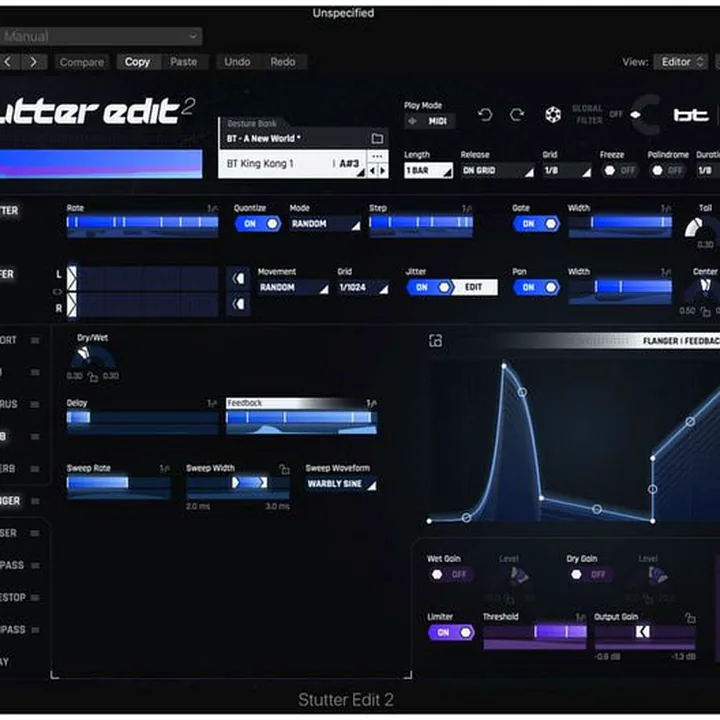This screenshot has height=720, width=720.
Task: Click the Jitter EDIT button
Action: 474,287
